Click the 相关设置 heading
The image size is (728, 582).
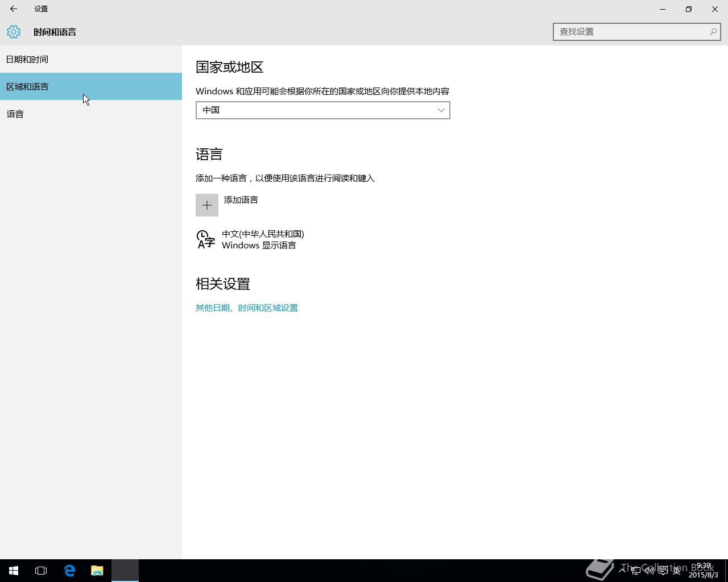coord(223,284)
